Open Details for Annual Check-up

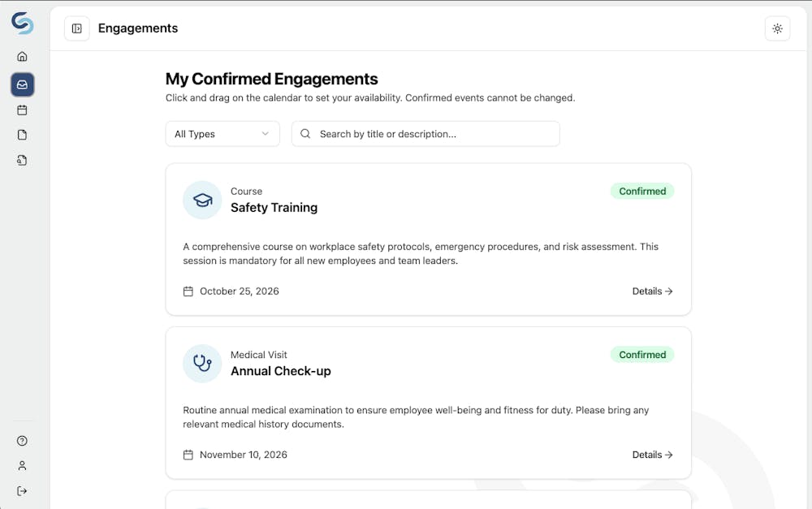(x=652, y=455)
